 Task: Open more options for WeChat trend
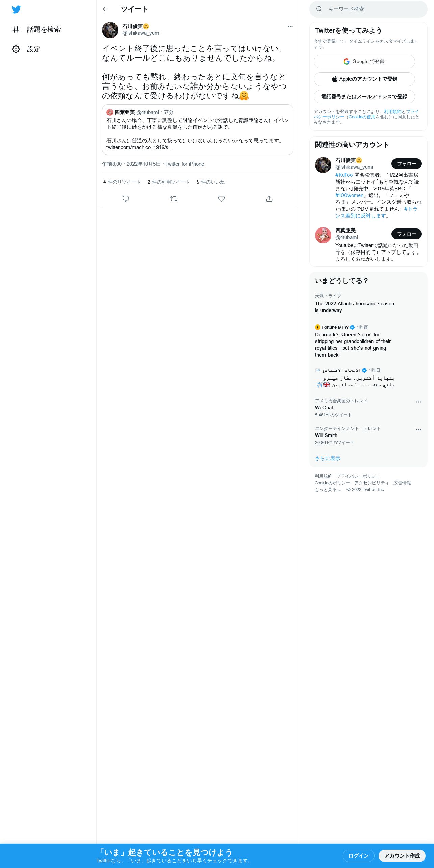coord(418,402)
